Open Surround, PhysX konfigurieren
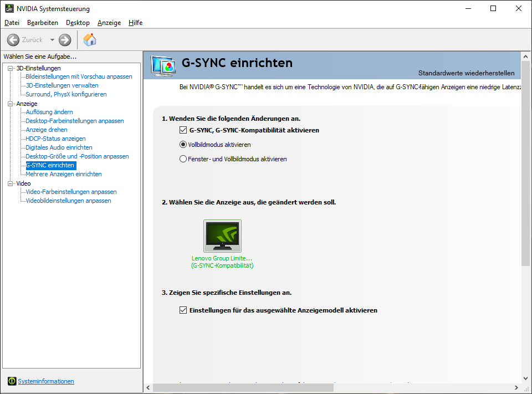Viewport: 532px width, 394px height. point(66,94)
